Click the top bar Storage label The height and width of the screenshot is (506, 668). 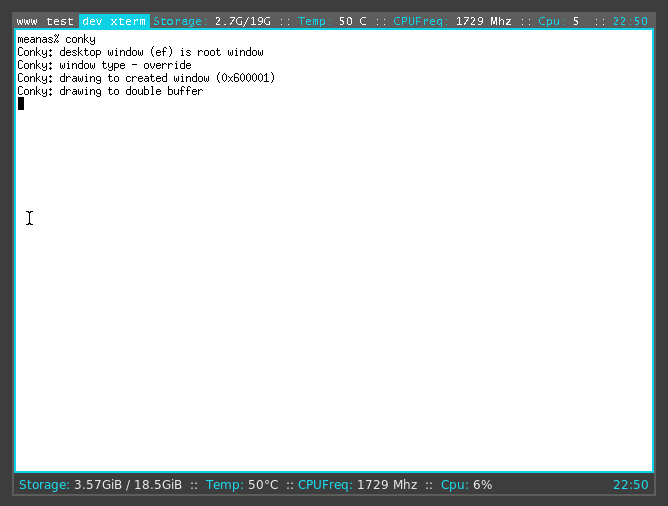click(x=180, y=21)
